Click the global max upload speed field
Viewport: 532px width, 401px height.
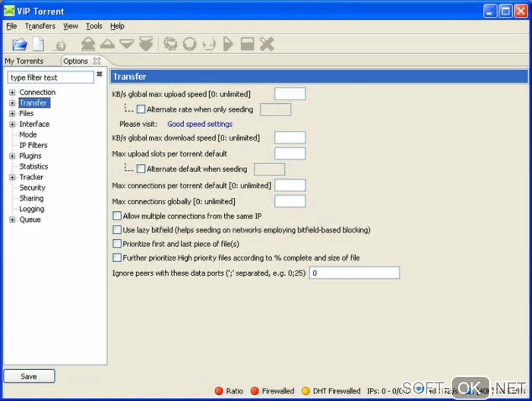pyautogui.click(x=290, y=94)
